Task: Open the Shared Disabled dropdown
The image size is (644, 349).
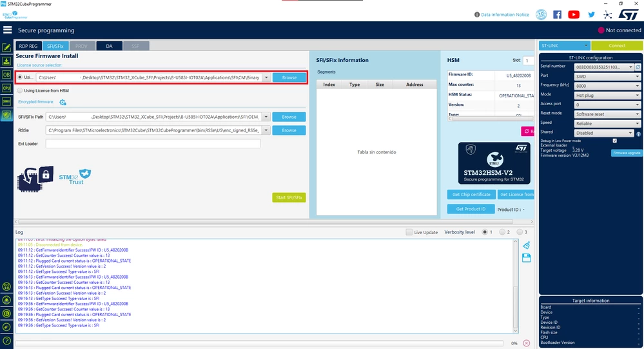Action: coord(604,133)
